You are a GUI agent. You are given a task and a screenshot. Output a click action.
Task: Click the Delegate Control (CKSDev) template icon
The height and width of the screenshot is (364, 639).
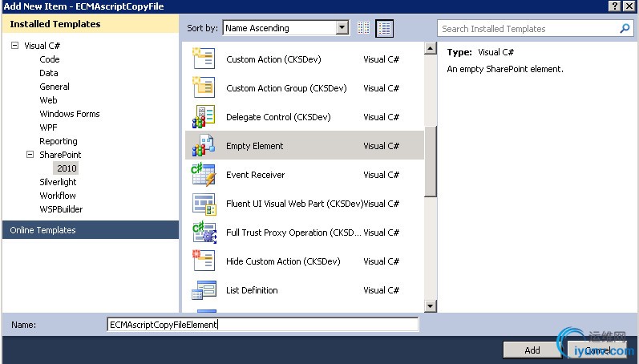(x=204, y=116)
